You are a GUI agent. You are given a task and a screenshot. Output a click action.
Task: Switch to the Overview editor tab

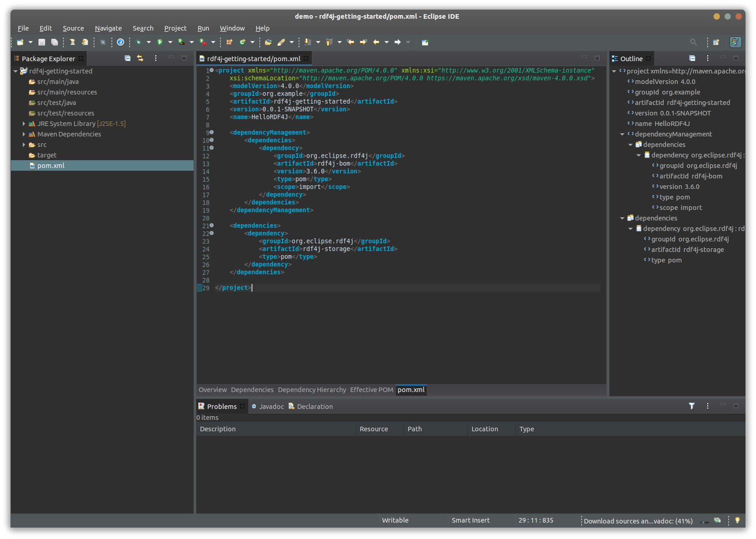pyautogui.click(x=213, y=390)
